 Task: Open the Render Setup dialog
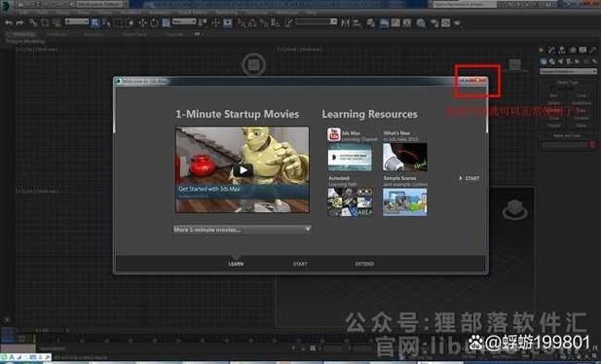434,23
